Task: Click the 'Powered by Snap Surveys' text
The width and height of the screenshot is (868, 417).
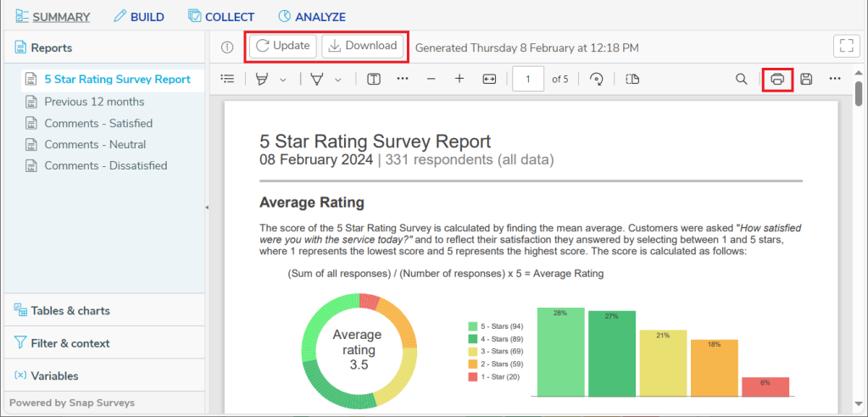Action: click(72, 403)
